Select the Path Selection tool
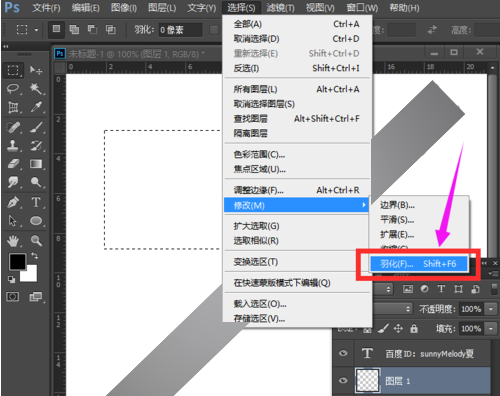 (13, 221)
